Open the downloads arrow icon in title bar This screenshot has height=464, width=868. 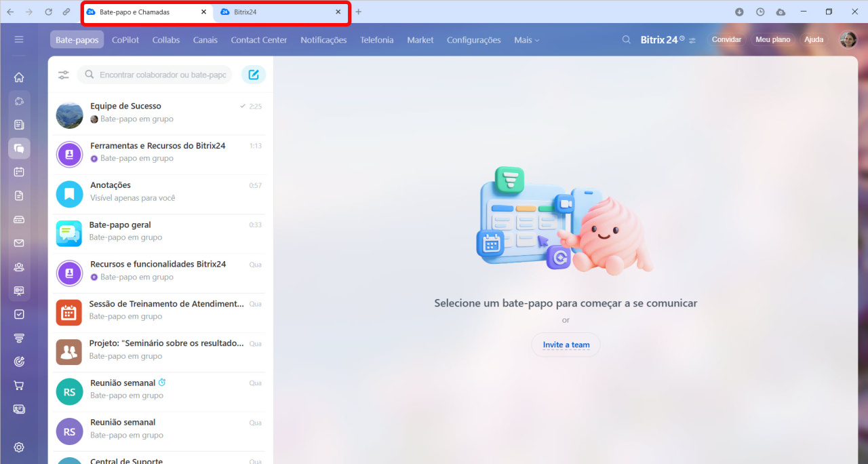pyautogui.click(x=740, y=12)
